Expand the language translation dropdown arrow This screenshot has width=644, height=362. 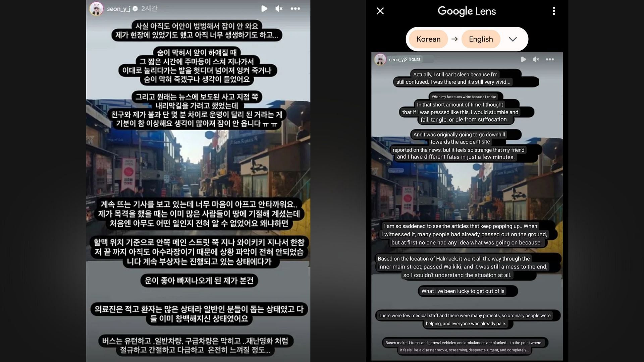point(512,39)
